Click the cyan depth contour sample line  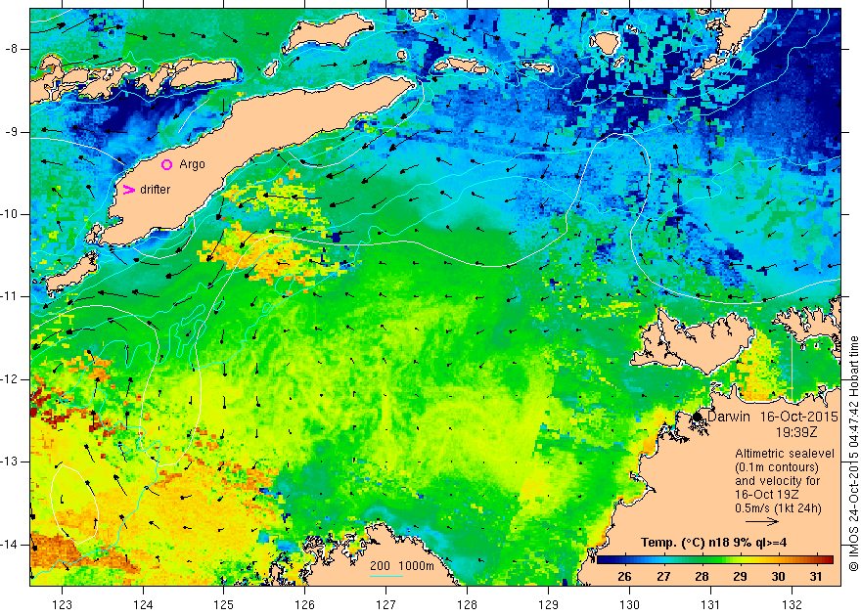point(386,576)
